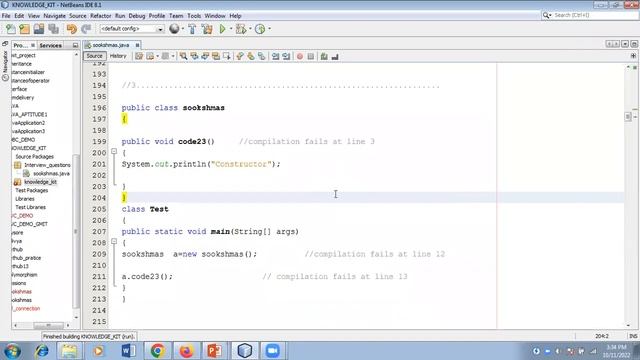Viewport: 640px width, 360px height.
Task: Open the Debug menu
Action: [137, 16]
